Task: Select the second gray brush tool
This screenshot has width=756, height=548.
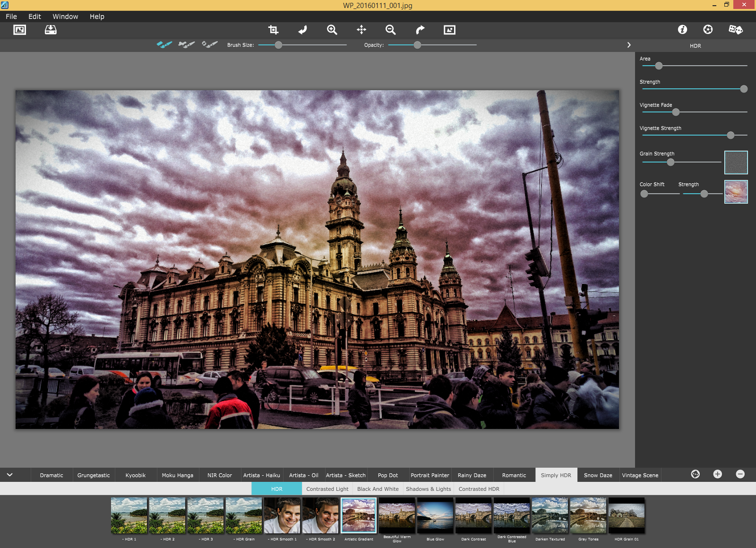Action: tap(187, 44)
